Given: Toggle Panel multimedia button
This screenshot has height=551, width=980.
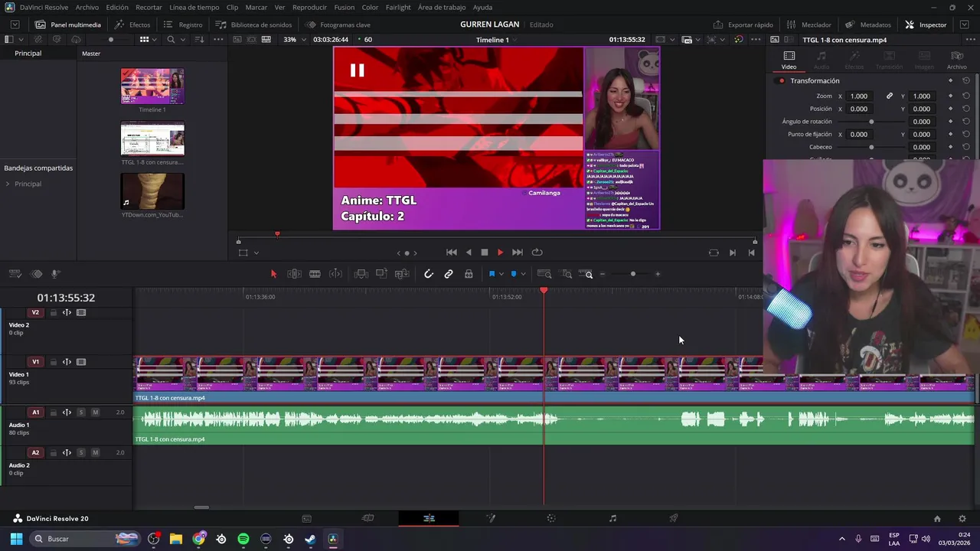Looking at the screenshot, I should pyautogui.click(x=68, y=24).
